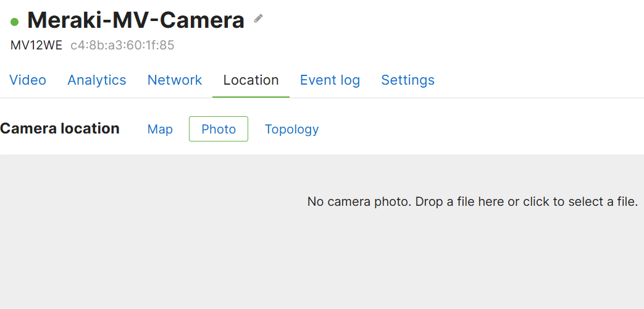Click the 'No camera photo' upload message
644x309 pixels.
[x=472, y=201]
